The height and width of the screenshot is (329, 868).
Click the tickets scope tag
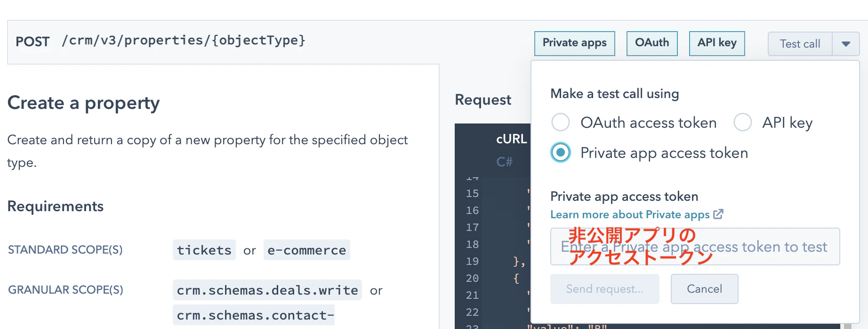[x=204, y=250]
